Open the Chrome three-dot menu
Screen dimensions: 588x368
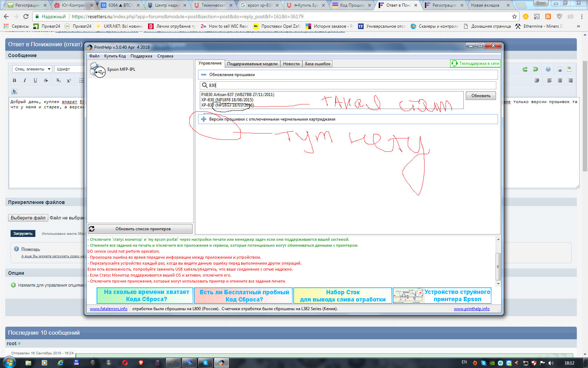pos(582,16)
